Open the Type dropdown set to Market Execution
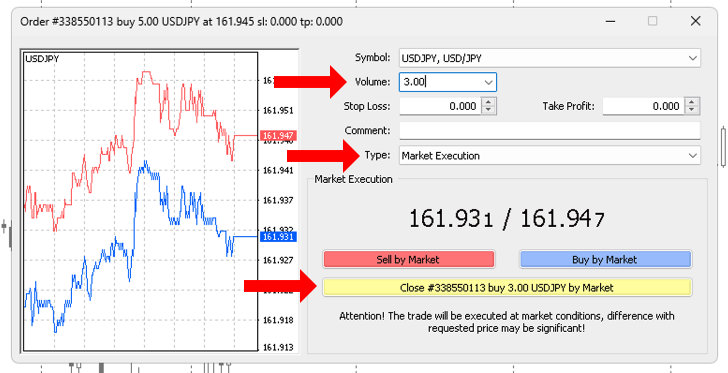Viewport: 728px width, 373px height. click(549, 156)
